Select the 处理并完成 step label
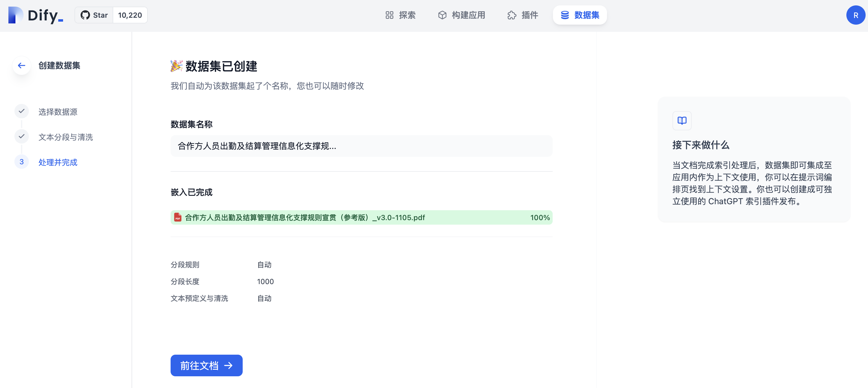 pos(58,162)
